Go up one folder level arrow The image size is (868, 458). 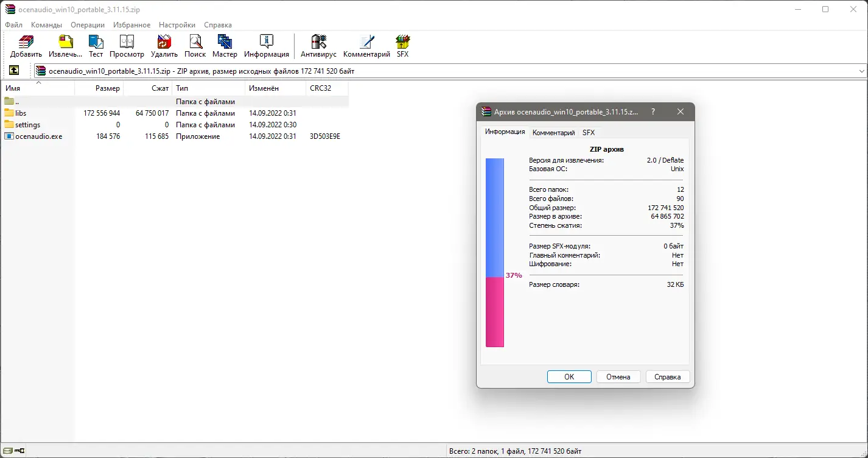14,71
